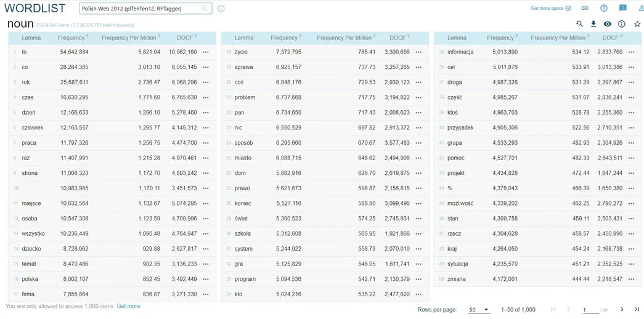Image resolution: width=644 pixels, height=319 pixels.
Task: Mark wordlist as favourite with star icon
Action: point(637,24)
